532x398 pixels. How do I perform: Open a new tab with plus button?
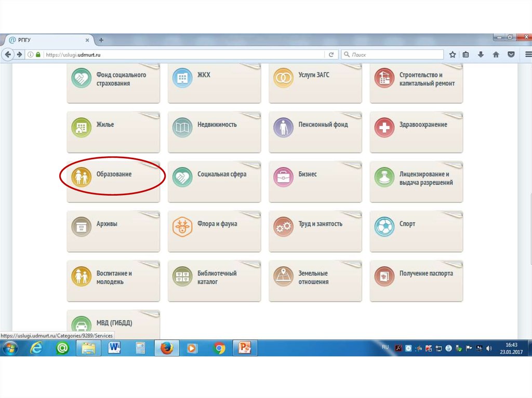pyautogui.click(x=101, y=40)
